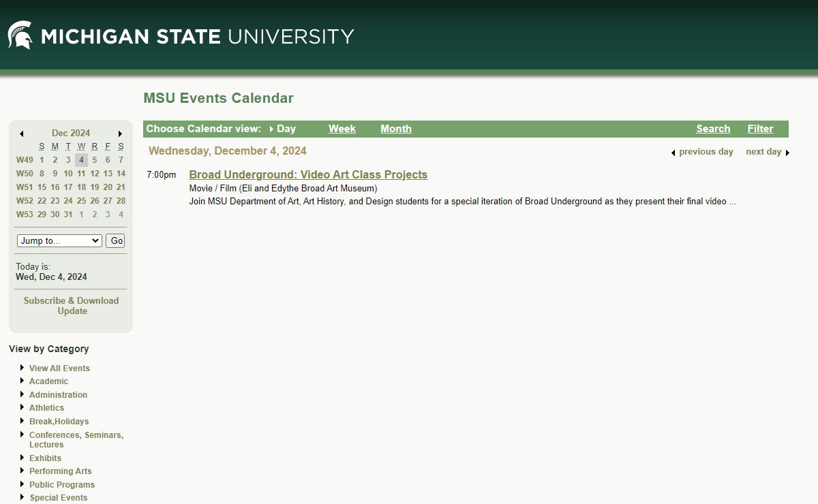Open Athletics category
This screenshot has width=818, height=504.
coord(46,408)
